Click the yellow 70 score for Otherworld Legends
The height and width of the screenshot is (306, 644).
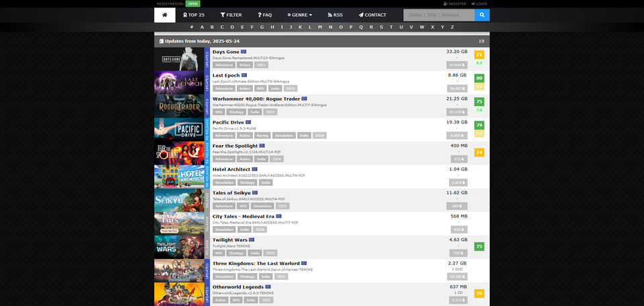pyautogui.click(x=479, y=293)
